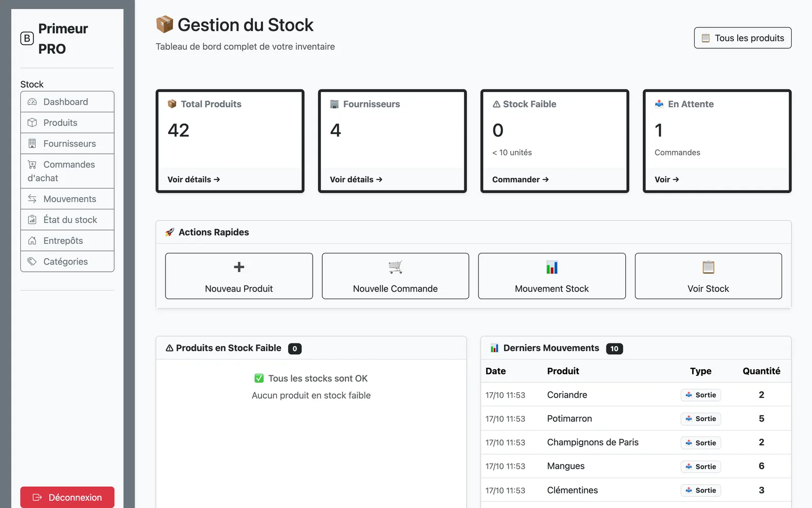The height and width of the screenshot is (508, 812).
Task: Click the Produits box icon in sidebar
Action: coord(32,122)
